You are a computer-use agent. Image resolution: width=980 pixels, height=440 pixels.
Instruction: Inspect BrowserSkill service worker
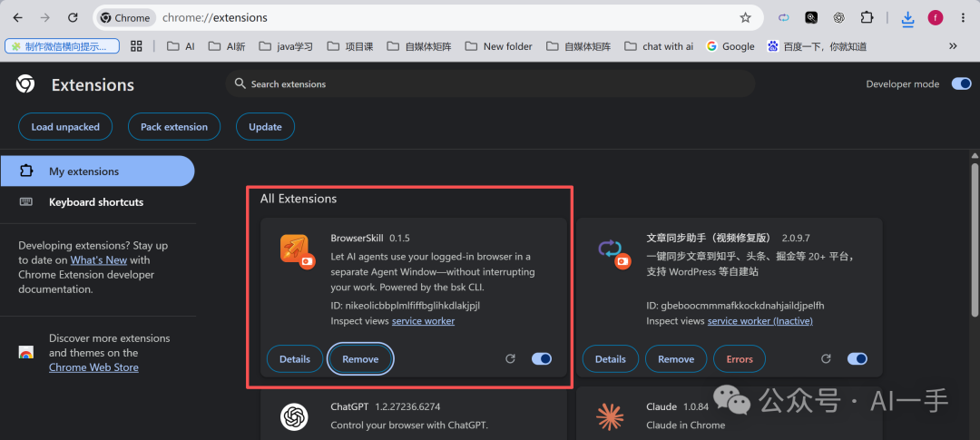point(423,320)
